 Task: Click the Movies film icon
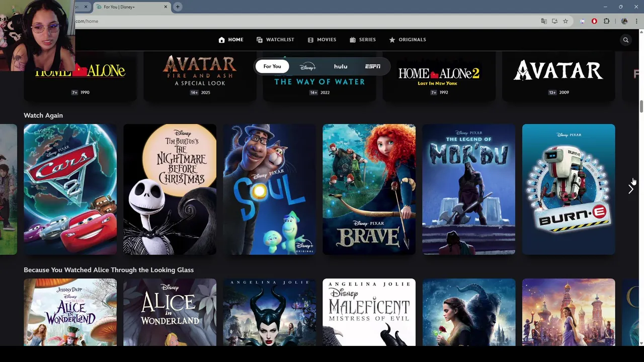(x=310, y=40)
